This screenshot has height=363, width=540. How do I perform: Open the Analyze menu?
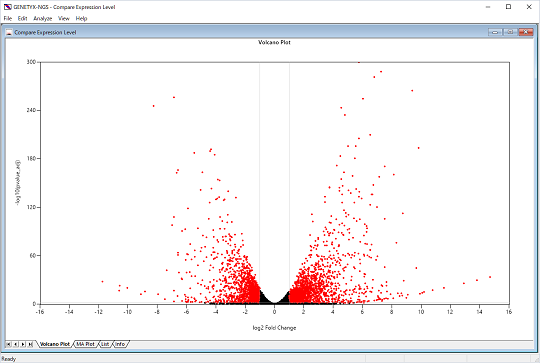pos(43,18)
